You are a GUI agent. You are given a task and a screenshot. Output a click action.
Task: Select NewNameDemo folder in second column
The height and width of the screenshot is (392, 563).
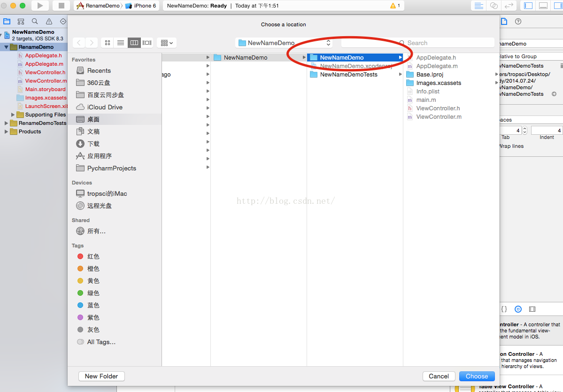259,57
